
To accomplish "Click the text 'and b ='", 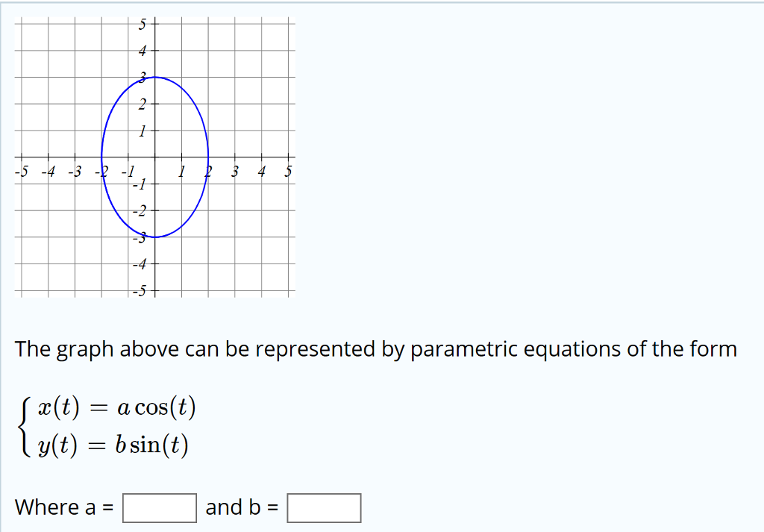I will click(240, 507).
